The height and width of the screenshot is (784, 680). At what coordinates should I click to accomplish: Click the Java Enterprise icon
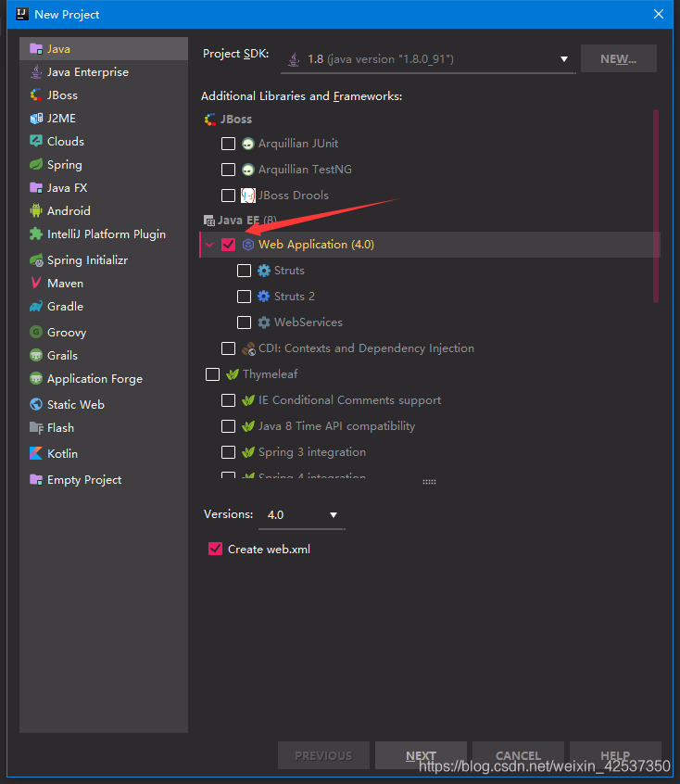pyautogui.click(x=36, y=71)
